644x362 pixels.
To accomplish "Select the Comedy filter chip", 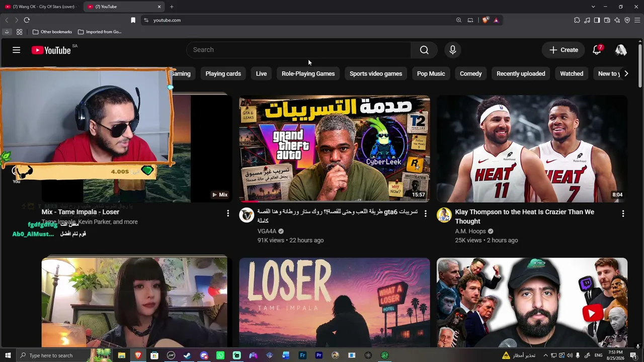I will (x=471, y=73).
